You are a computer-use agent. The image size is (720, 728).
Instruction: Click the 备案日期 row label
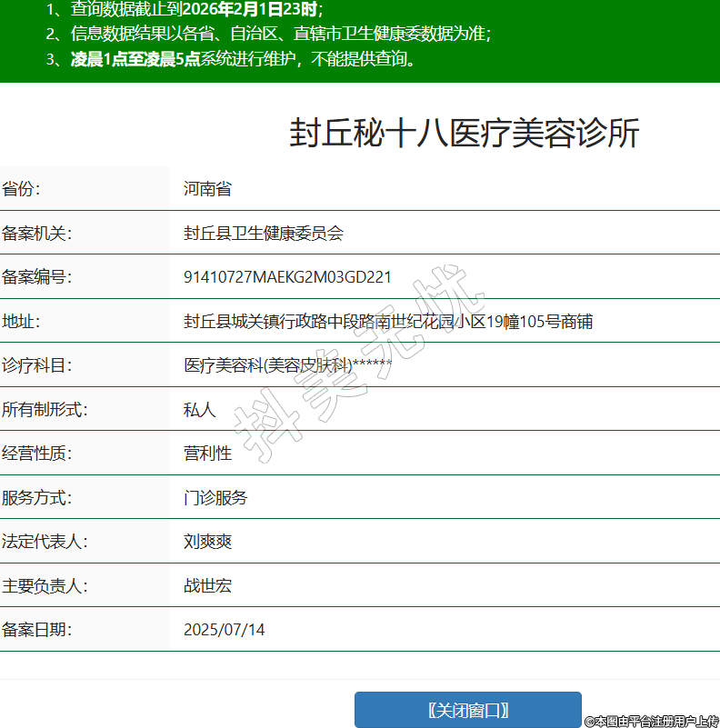(36, 630)
